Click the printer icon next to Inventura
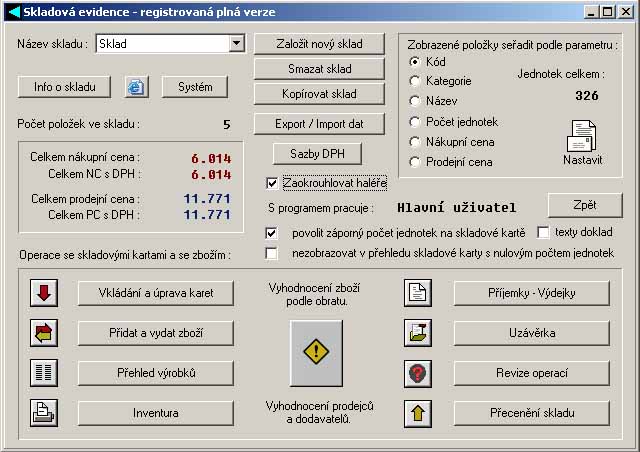The width and height of the screenshot is (640, 452). 44,413
